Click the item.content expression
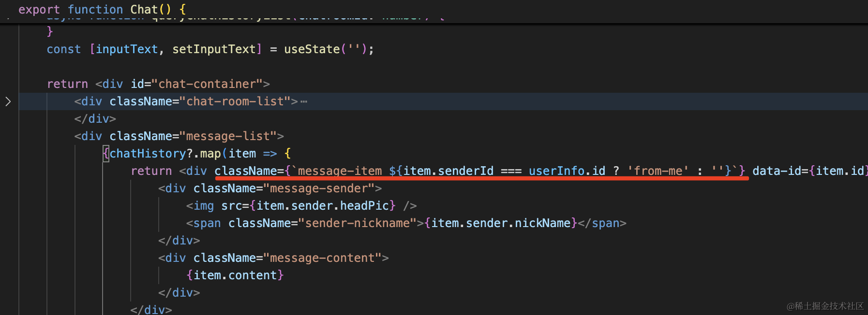This screenshot has width=868, height=315. coord(235,275)
